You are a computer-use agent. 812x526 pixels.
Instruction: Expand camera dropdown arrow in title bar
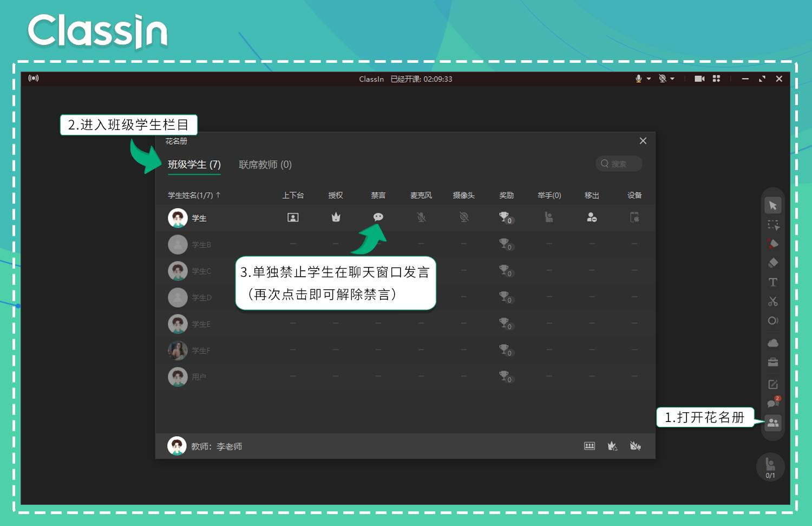[x=672, y=79]
